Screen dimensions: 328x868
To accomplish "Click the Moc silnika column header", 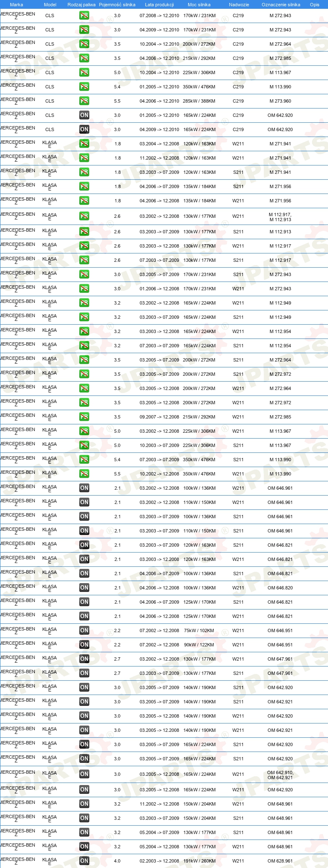I will [x=199, y=5].
